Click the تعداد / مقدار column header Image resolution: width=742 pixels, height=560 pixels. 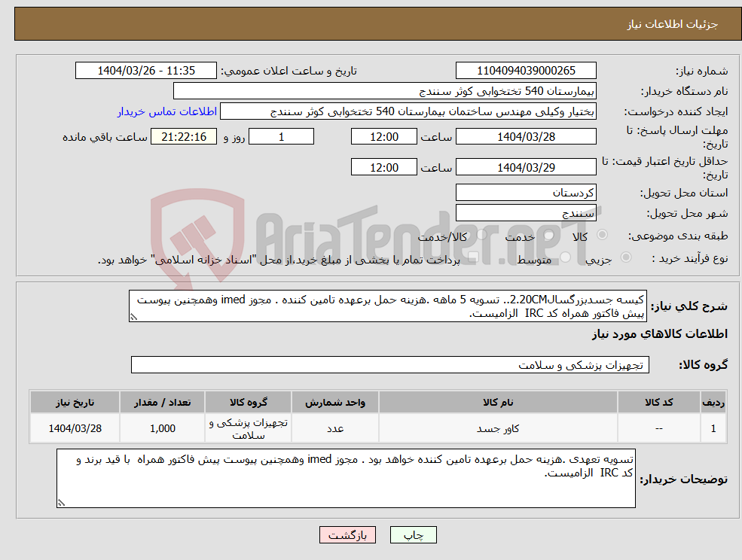click(162, 402)
